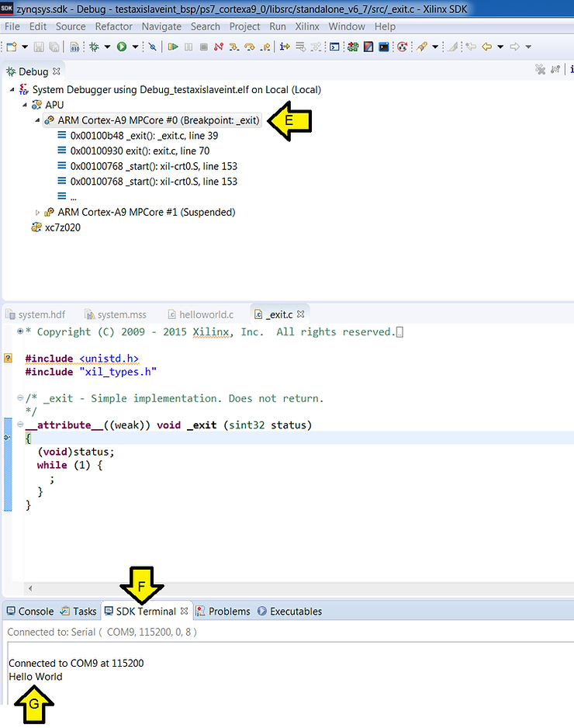
Task: Open the Refactor menu
Action: coord(113,26)
